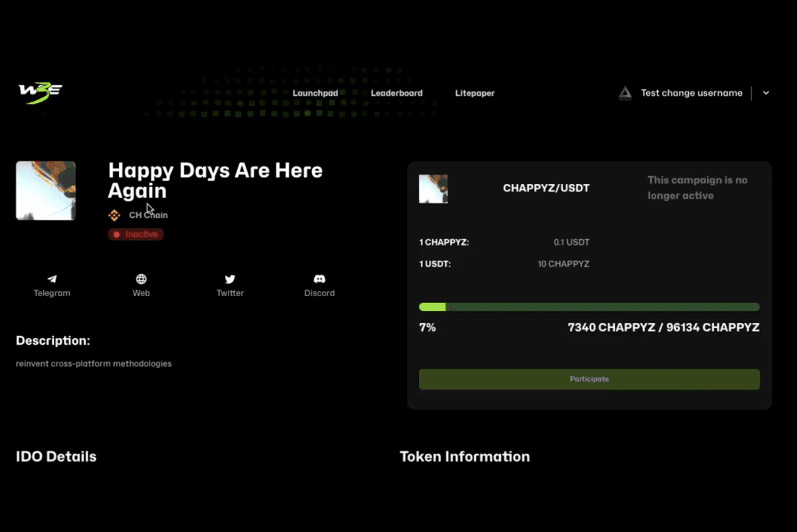
Task: Click the '10 CHAPPYZ' rate value
Action: [x=563, y=264]
